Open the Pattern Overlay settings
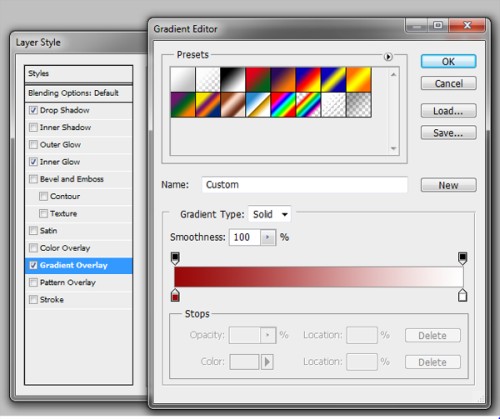This screenshot has height=419, width=500. point(79,282)
